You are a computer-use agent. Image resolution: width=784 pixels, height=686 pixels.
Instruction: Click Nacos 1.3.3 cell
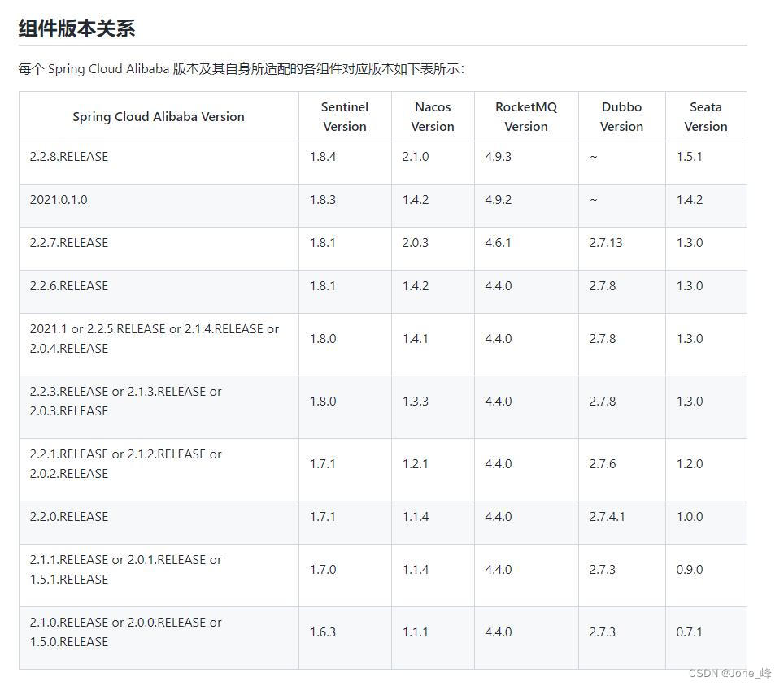click(416, 401)
